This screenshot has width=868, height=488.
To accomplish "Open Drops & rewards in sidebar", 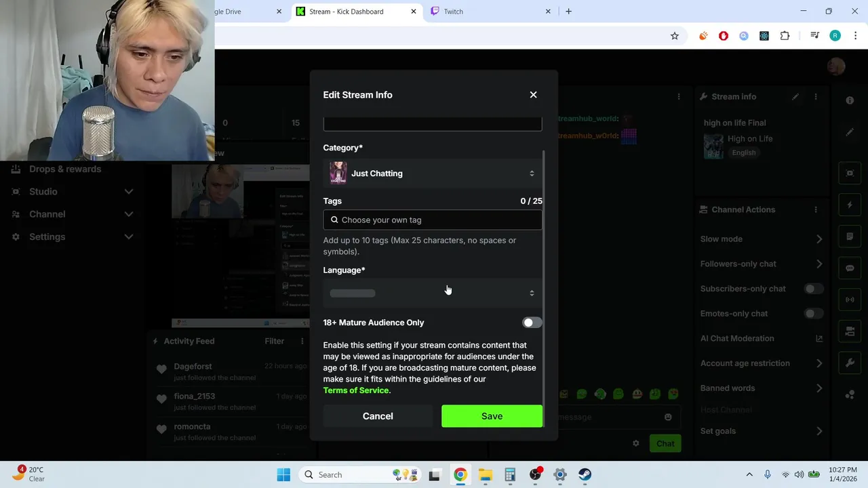I will [x=65, y=169].
